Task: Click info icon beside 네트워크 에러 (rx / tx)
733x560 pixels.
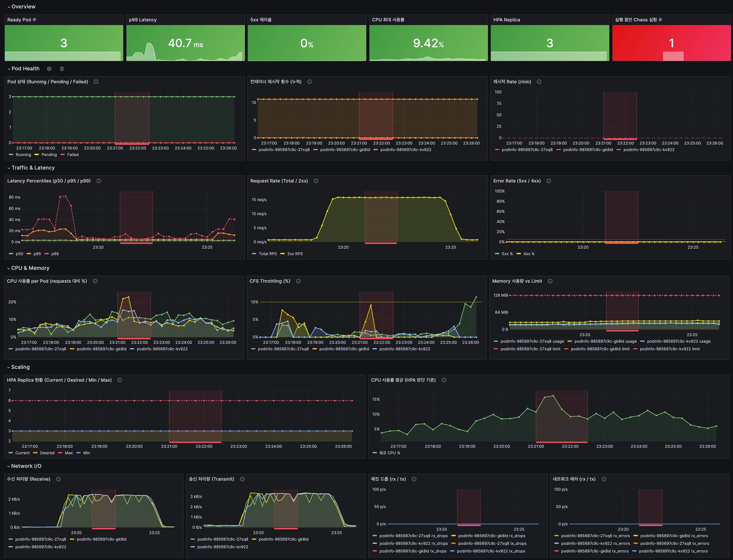Action: pyautogui.click(x=604, y=479)
